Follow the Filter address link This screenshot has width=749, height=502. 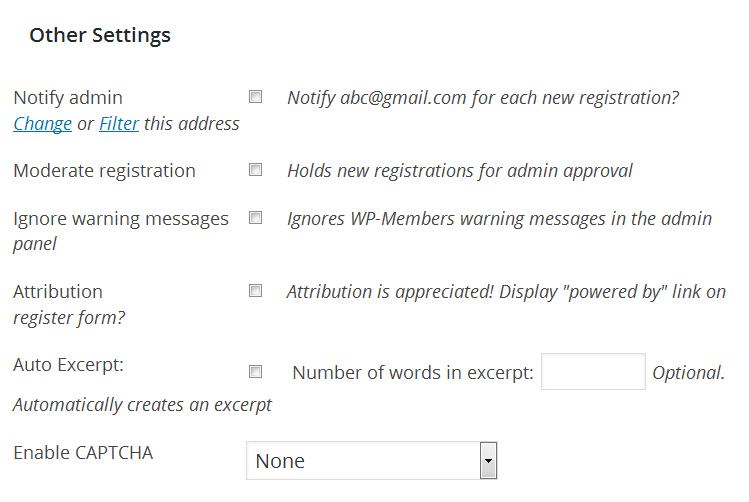119,124
